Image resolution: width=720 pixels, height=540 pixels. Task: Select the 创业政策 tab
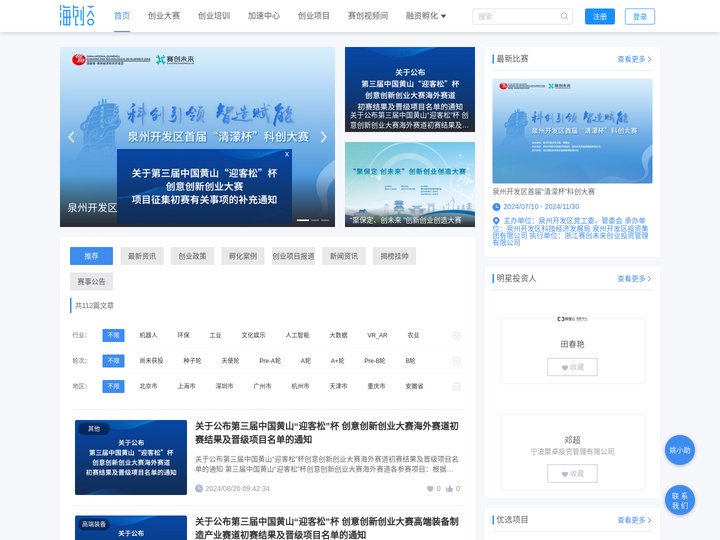(192, 256)
